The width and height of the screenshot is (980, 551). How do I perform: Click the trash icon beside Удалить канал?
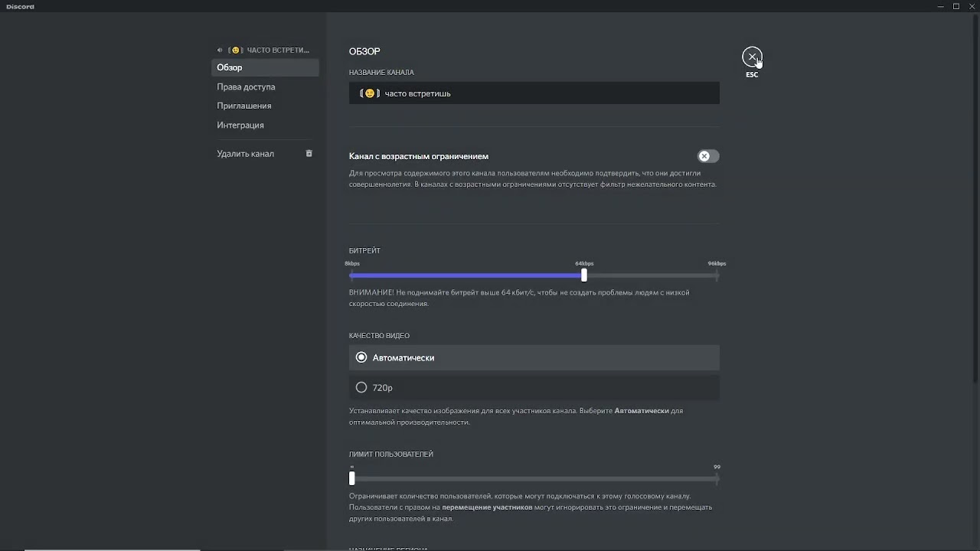(x=309, y=154)
